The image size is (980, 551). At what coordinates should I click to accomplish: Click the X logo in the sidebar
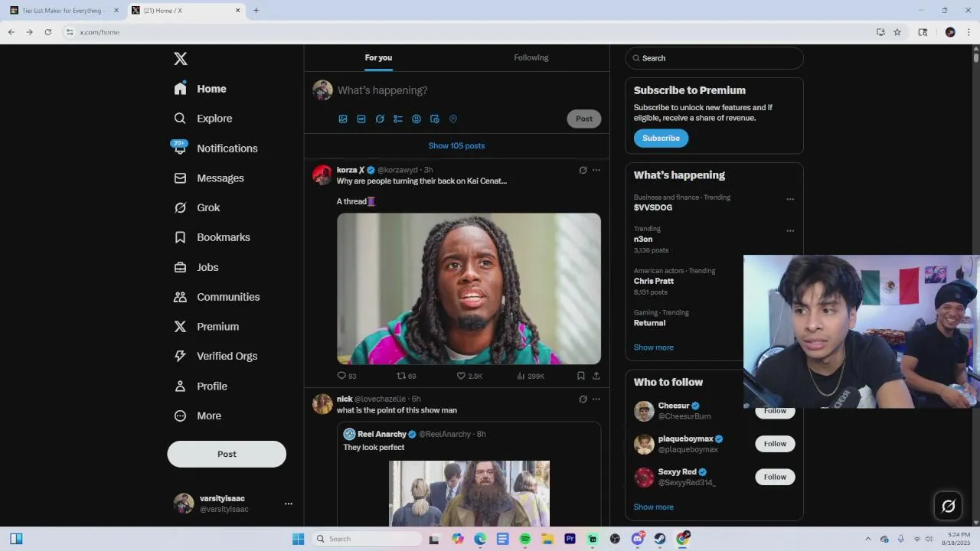(181, 59)
